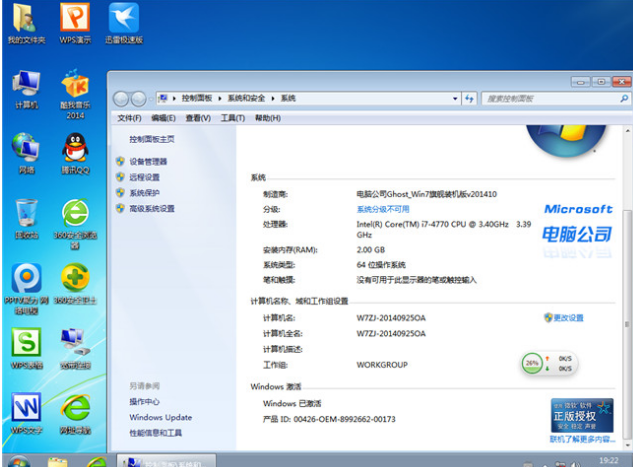Launch the 360安全卫士 desktop icon

point(75,284)
